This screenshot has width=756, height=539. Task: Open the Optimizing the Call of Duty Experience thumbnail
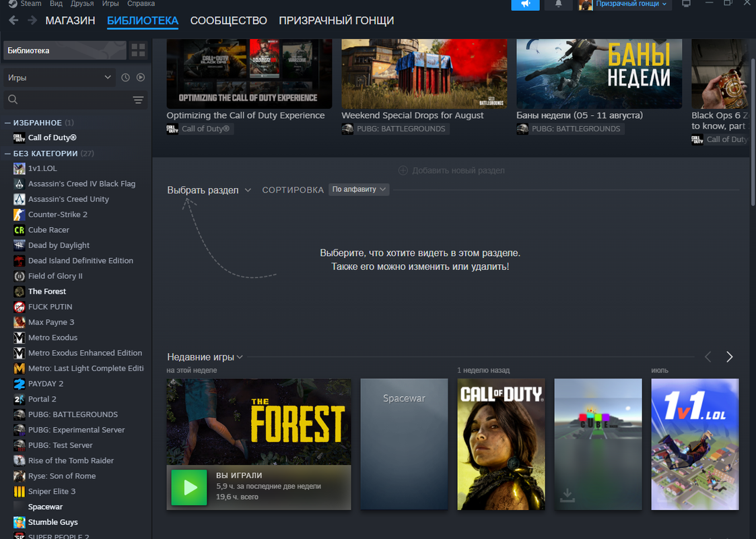click(x=249, y=74)
